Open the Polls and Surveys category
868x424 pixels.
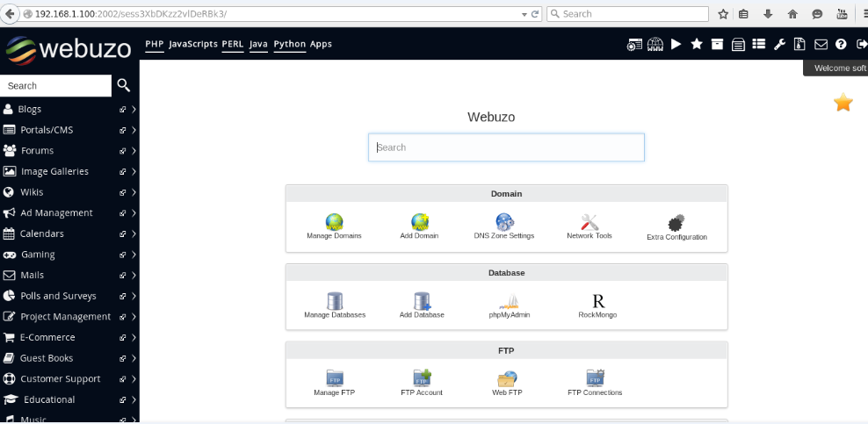point(58,296)
